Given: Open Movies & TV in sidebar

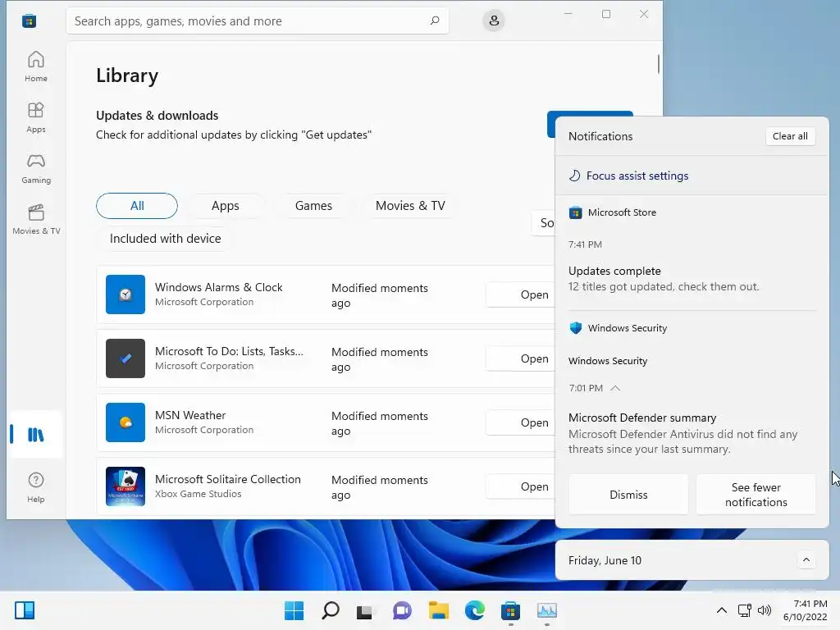Looking at the screenshot, I should (36, 219).
